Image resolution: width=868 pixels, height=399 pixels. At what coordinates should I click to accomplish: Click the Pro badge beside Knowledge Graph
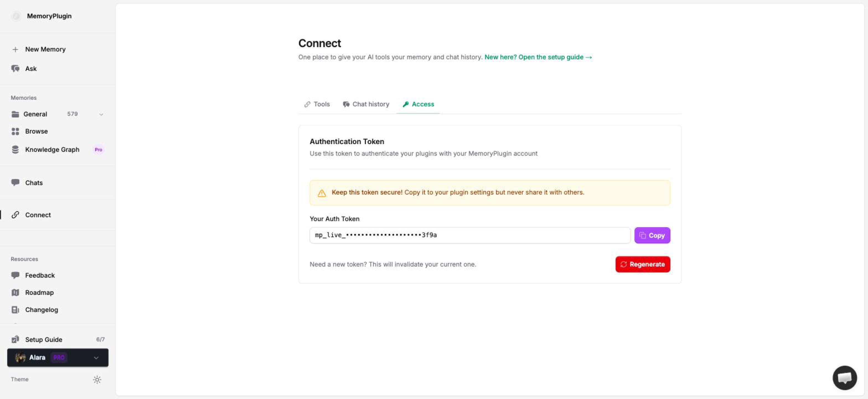tap(98, 149)
